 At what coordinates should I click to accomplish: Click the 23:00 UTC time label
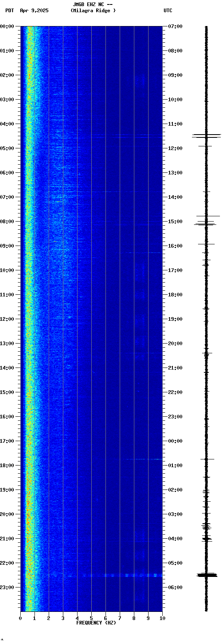(x=175, y=417)
